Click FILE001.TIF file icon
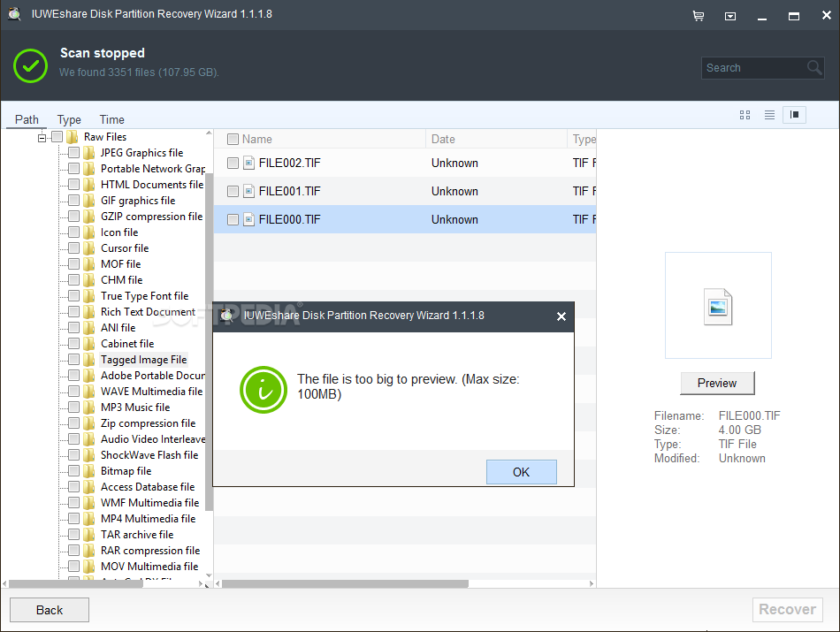Image resolution: width=840 pixels, height=632 pixels. pyautogui.click(x=248, y=191)
